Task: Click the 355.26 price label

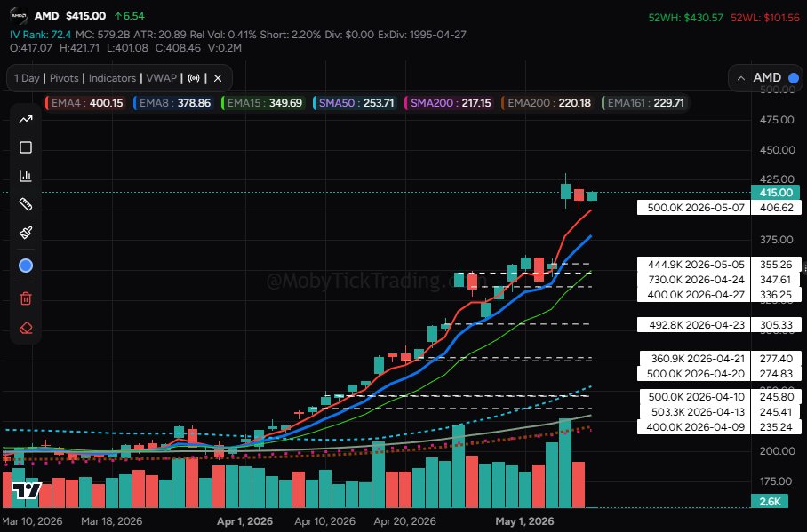Action: click(776, 265)
